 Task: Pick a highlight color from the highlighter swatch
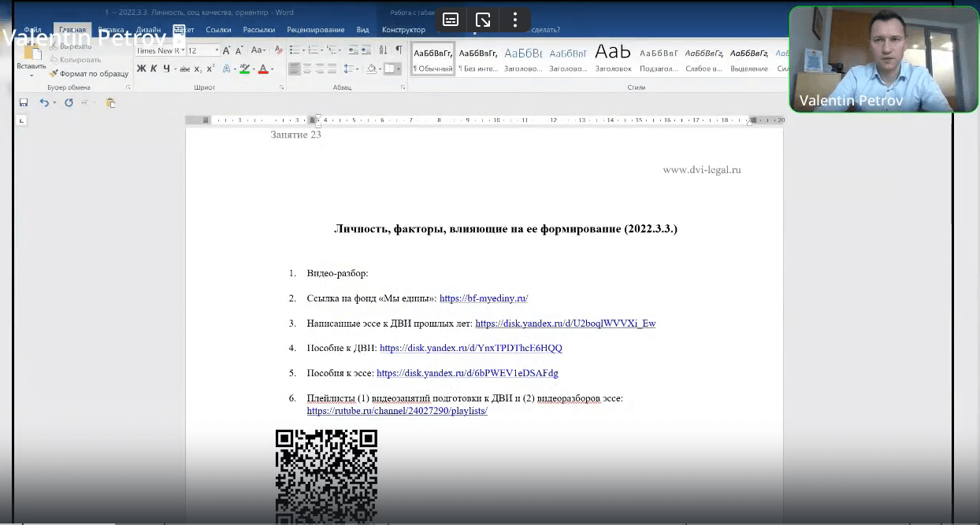pyautogui.click(x=245, y=69)
